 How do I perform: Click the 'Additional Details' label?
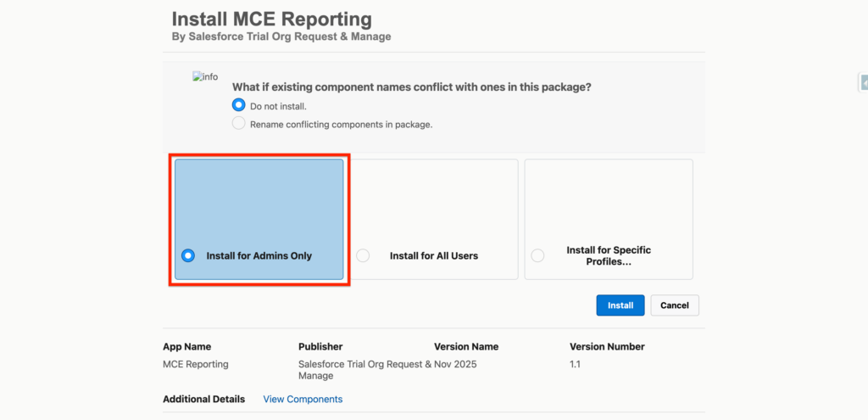tap(203, 399)
